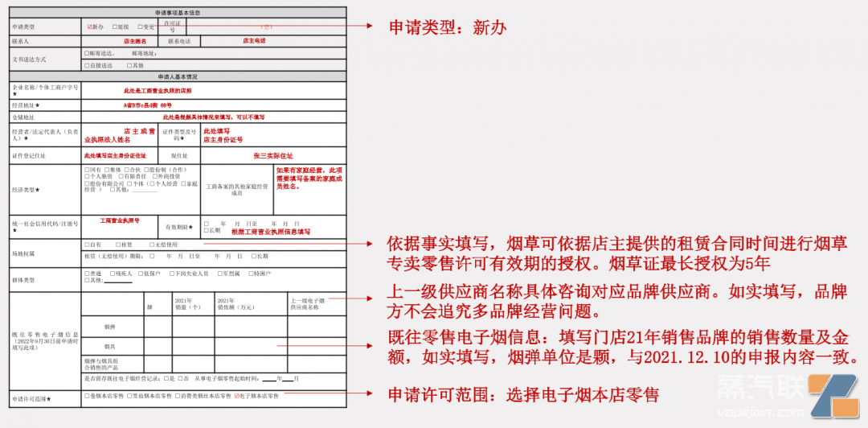The width and height of the screenshot is (868, 428).
Task: Click the 联系人 name field
Action: coord(134,40)
